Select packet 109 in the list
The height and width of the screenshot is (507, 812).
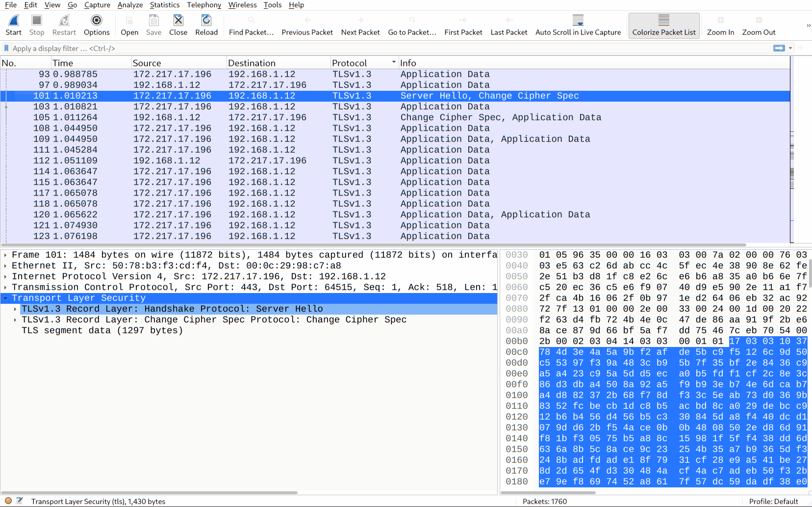395,139
